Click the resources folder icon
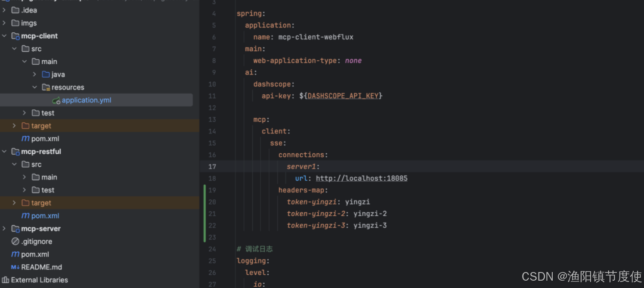This screenshot has width=644, height=288. 46,87
